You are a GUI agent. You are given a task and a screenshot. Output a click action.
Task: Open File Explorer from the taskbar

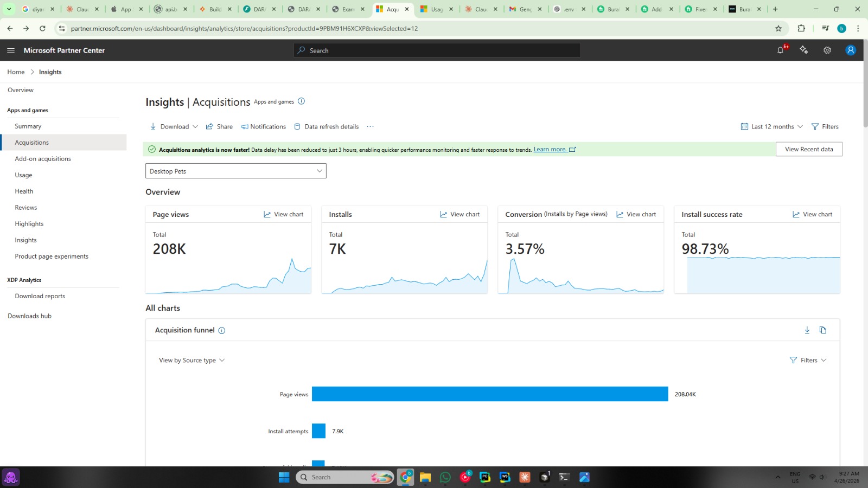tap(425, 477)
